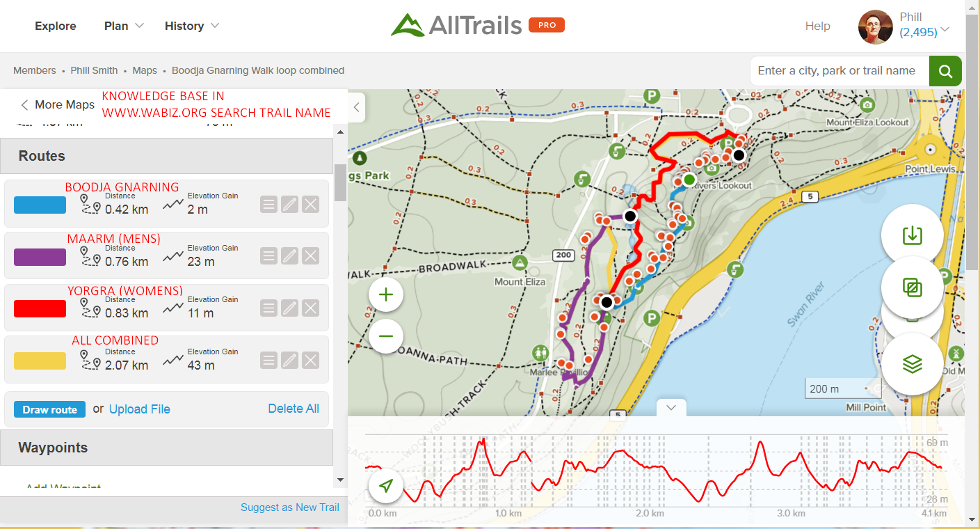
Task: Click the green search magnifier button
Action: 945,71
